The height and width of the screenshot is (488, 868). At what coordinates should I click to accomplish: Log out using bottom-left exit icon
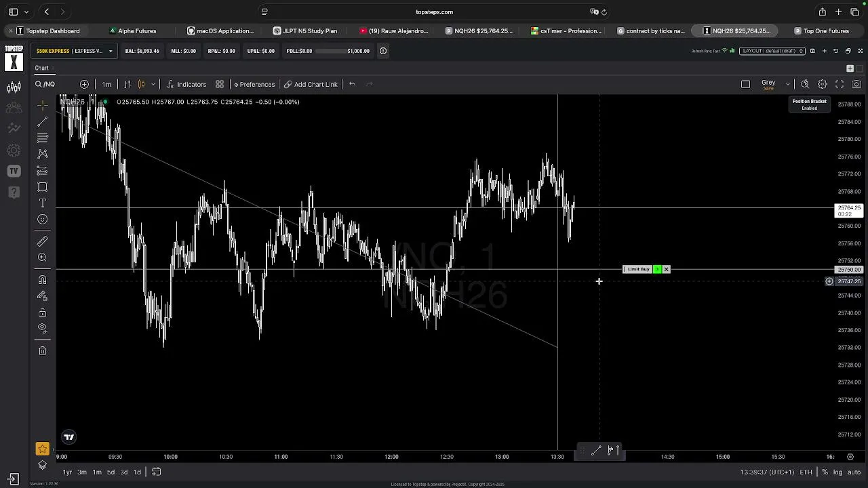point(14,479)
